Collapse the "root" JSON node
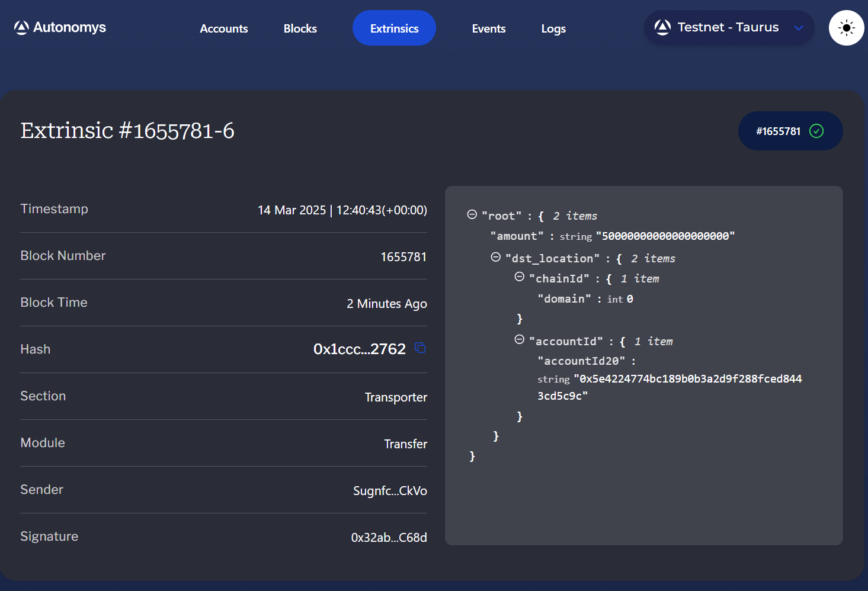This screenshot has width=868, height=591. click(x=472, y=214)
